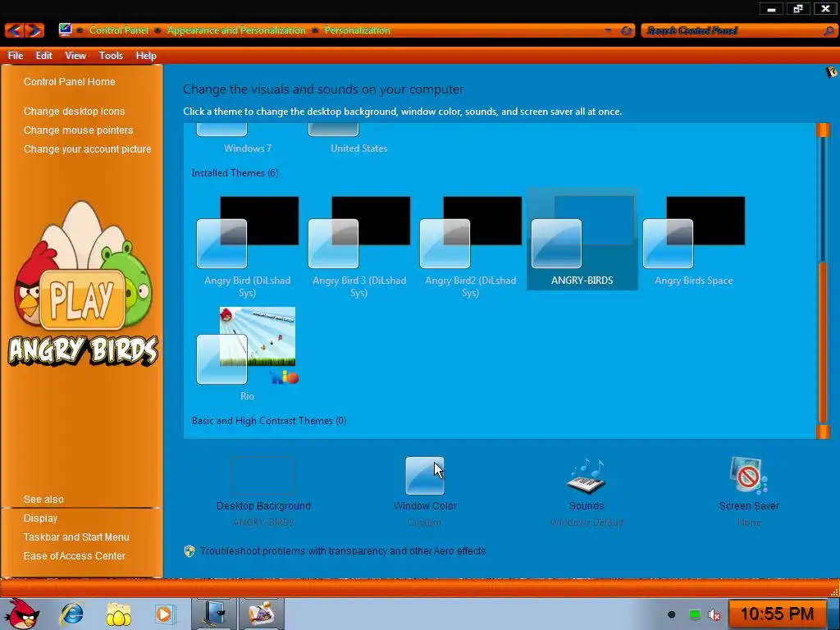The width and height of the screenshot is (840, 630).
Task: Click the themes list scroll up arrow
Action: 824,130
